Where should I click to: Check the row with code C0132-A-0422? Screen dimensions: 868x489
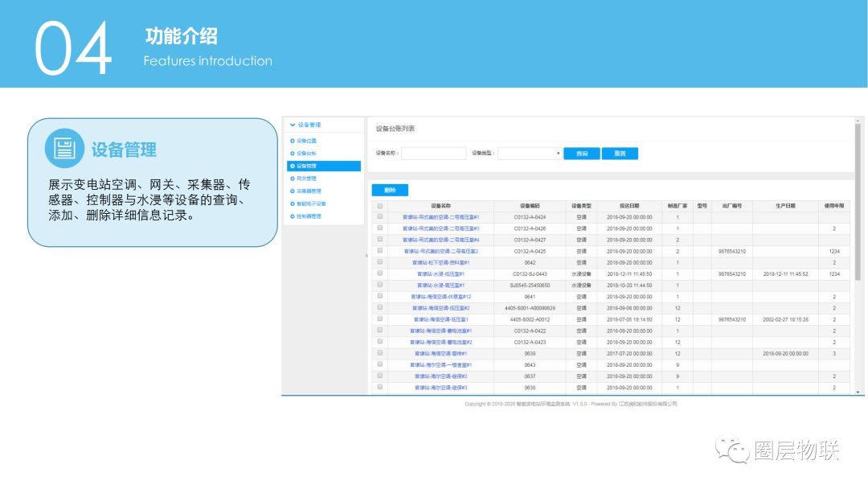[x=379, y=330]
